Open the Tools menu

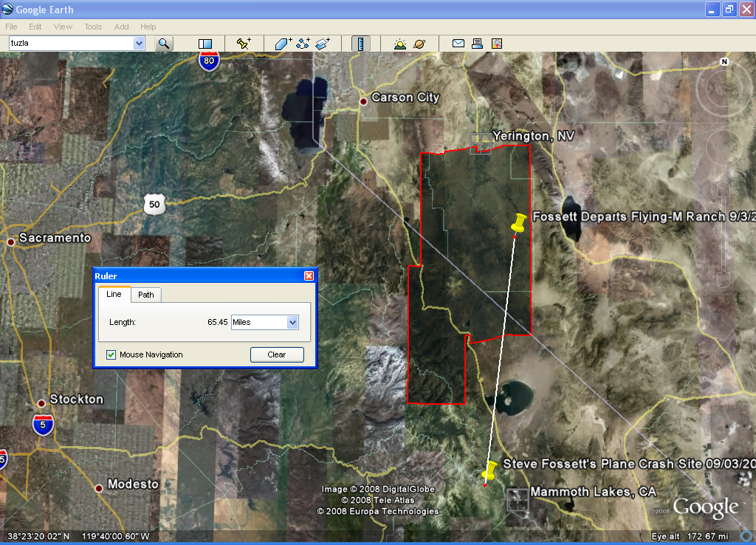93,27
